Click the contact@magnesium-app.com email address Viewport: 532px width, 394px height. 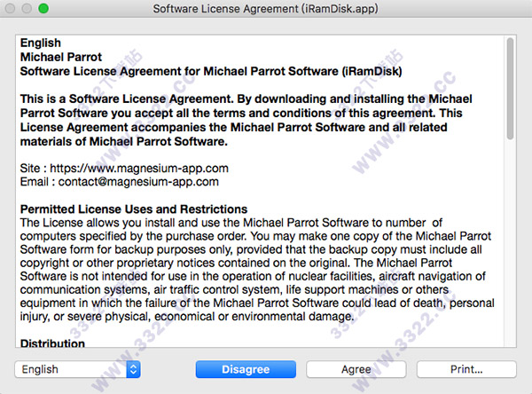[138, 182]
